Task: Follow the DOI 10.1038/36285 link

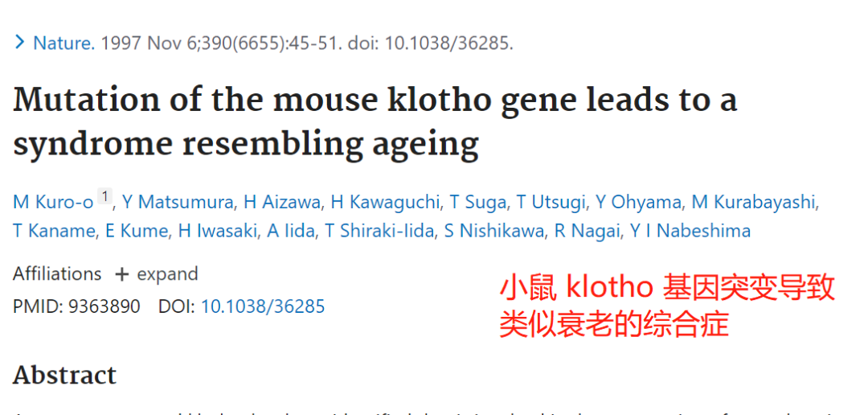Action: [x=262, y=306]
